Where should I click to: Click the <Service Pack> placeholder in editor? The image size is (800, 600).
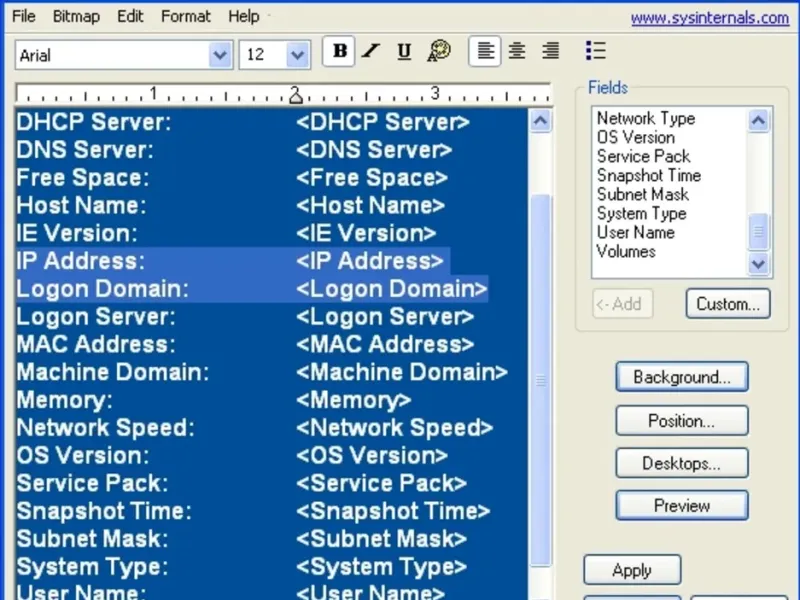pos(381,484)
